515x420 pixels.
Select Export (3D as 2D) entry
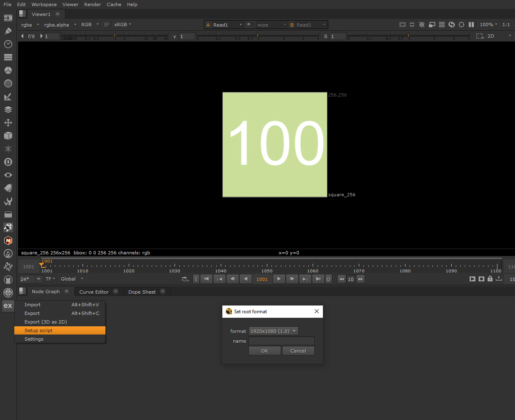click(60, 322)
